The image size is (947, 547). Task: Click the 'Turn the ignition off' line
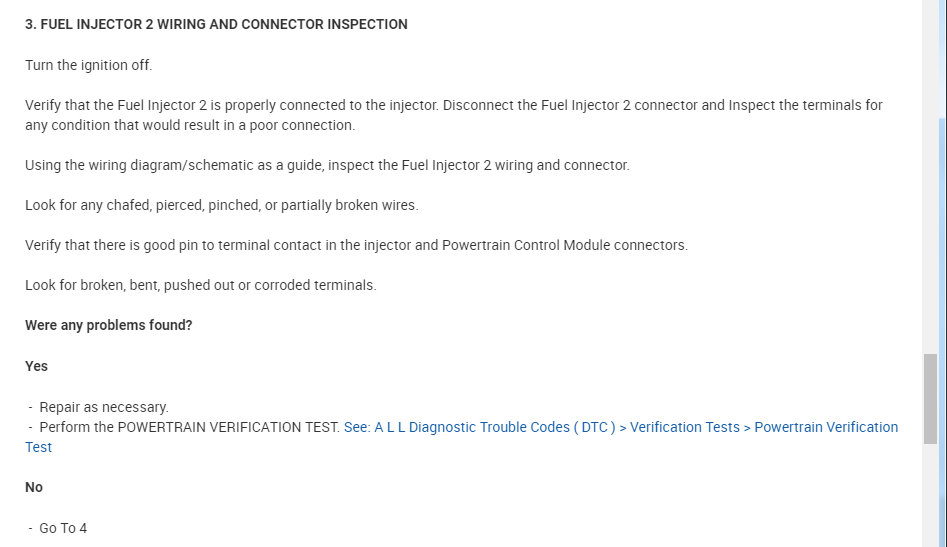point(89,65)
